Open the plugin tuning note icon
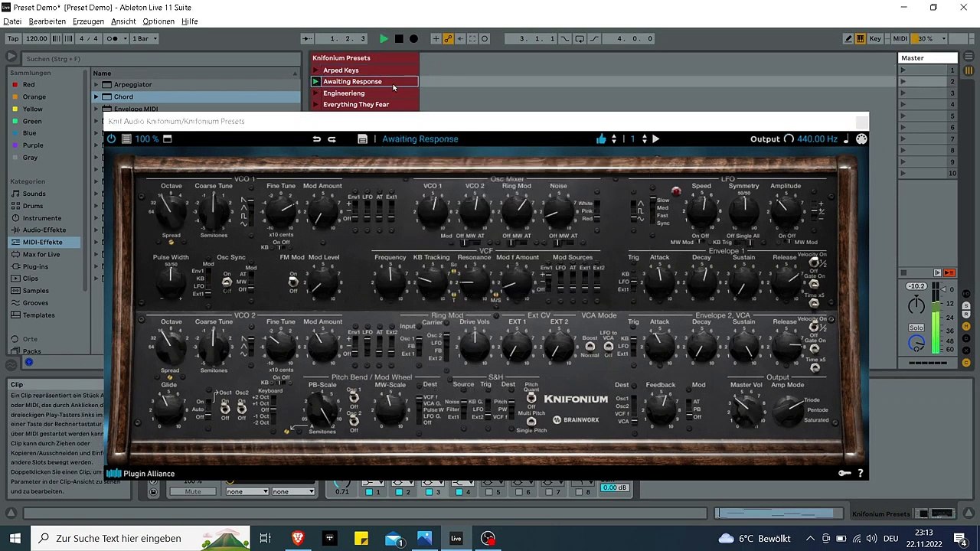The height and width of the screenshot is (551, 980). [x=846, y=139]
